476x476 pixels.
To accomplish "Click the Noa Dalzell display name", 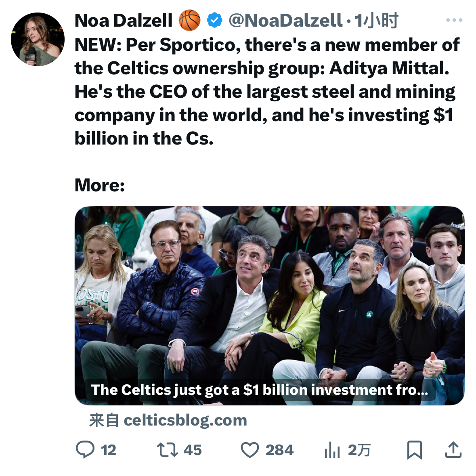I will (124, 21).
